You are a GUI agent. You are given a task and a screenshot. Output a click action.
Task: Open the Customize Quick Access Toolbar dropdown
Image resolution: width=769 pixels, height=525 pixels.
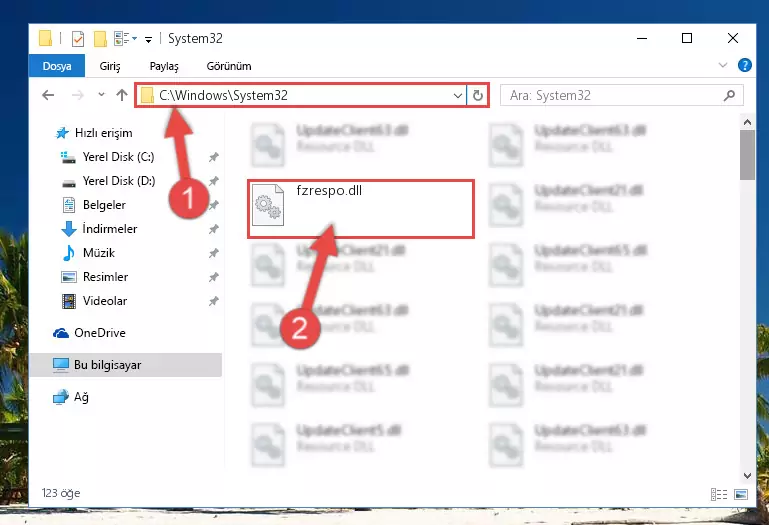point(148,39)
